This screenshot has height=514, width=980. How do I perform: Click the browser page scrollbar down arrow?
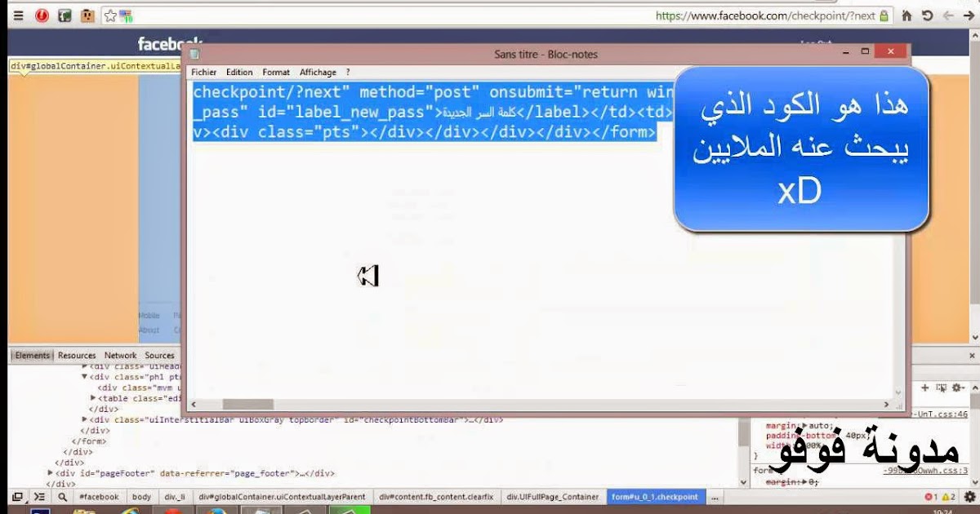coord(973,337)
